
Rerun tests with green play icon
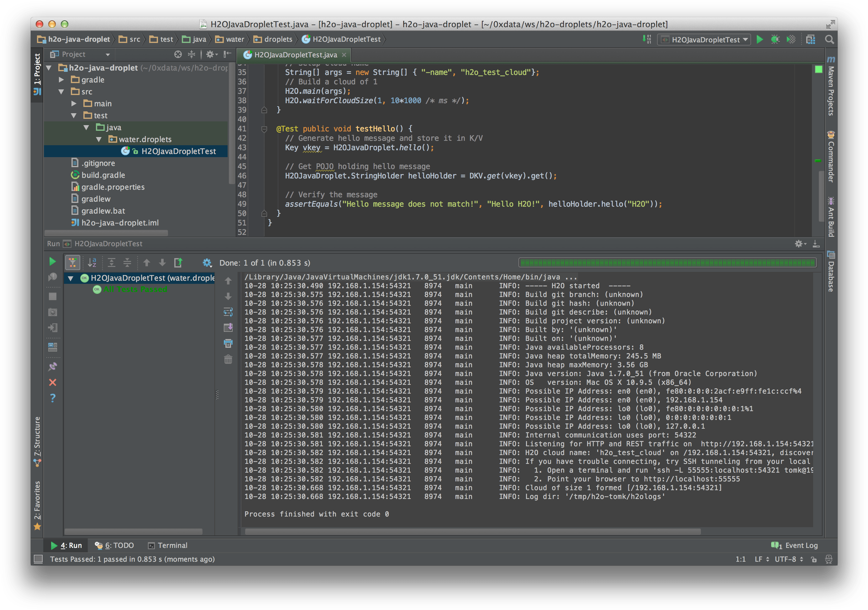point(53,262)
